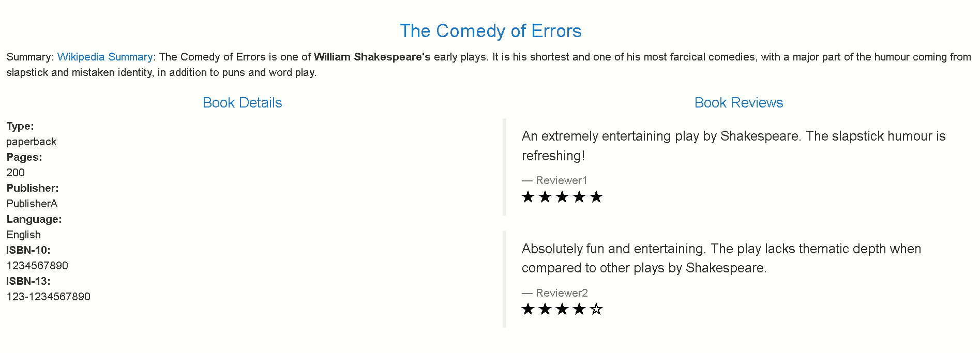Click the review about lacking thematic depth
Viewport: 980px width, 353px height.
pyautogui.click(x=721, y=258)
